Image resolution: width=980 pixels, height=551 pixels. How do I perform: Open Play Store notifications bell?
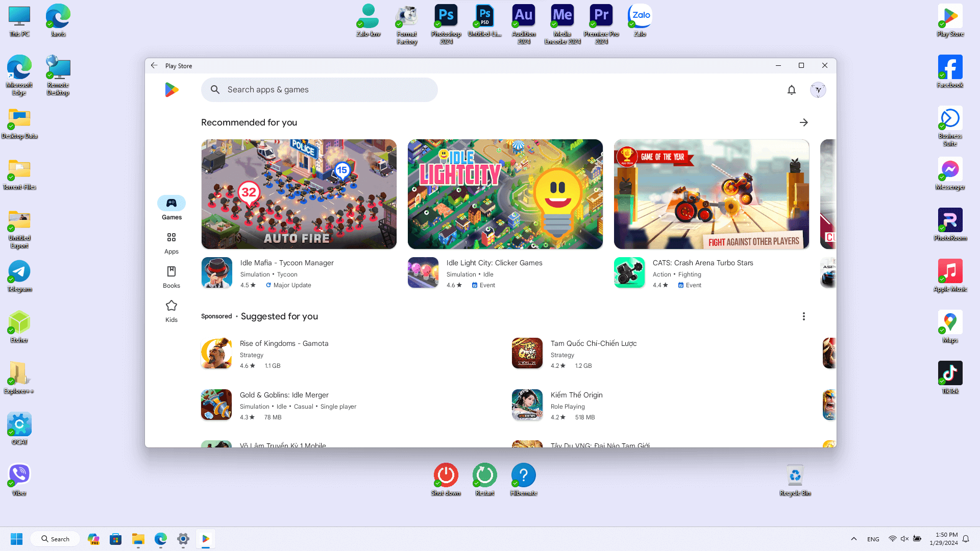click(792, 90)
